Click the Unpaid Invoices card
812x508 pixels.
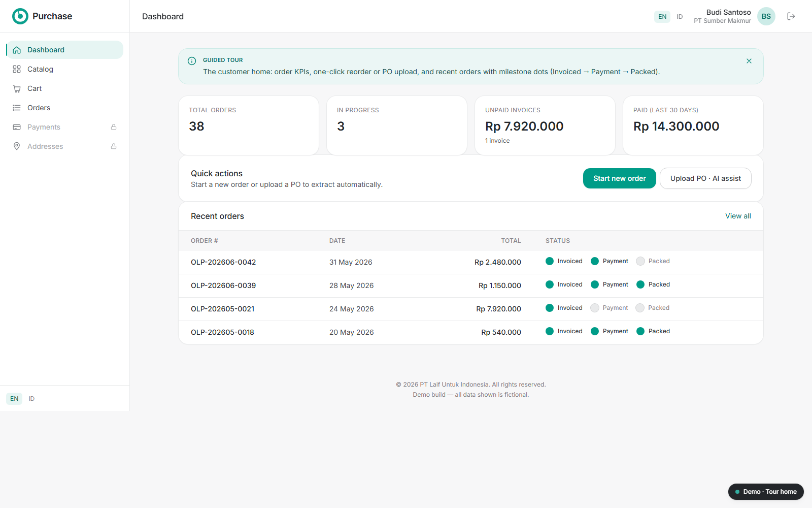coord(545,125)
